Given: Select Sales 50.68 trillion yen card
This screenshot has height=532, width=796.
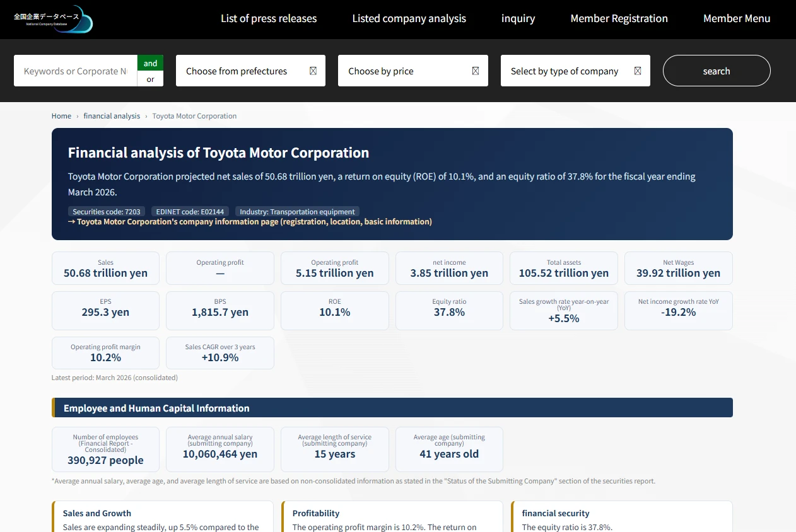Looking at the screenshot, I should click(x=105, y=269).
